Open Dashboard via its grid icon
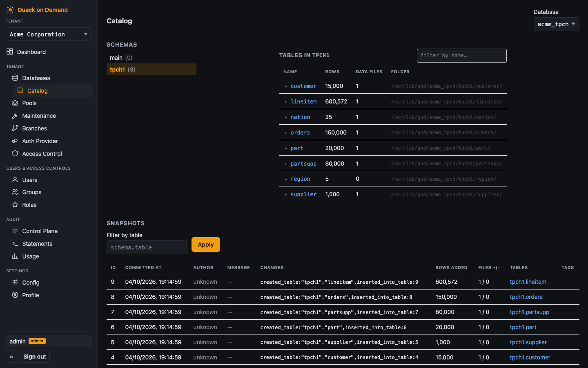This screenshot has height=368, width=588. tap(10, 52)
